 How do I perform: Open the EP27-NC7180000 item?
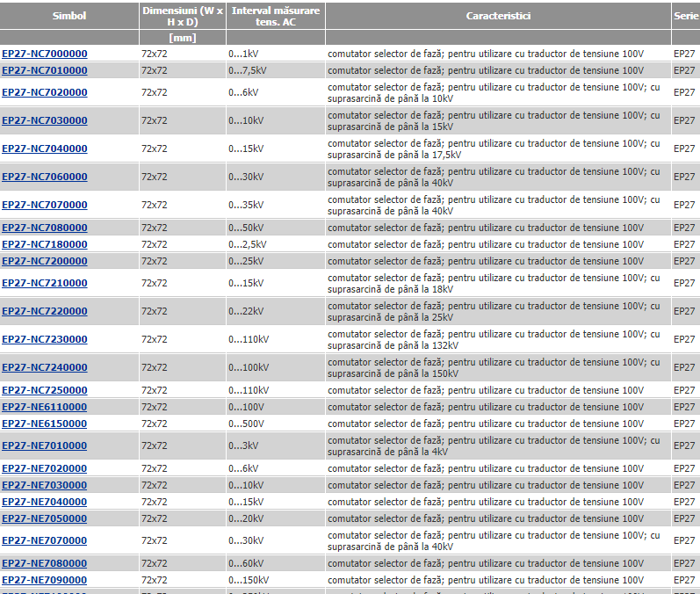(x=45, y=244)
